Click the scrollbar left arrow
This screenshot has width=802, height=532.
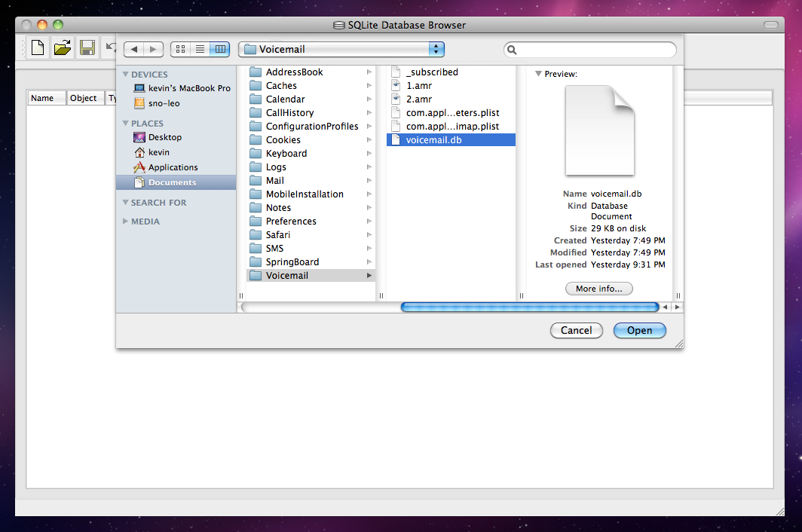coord(665,307)
